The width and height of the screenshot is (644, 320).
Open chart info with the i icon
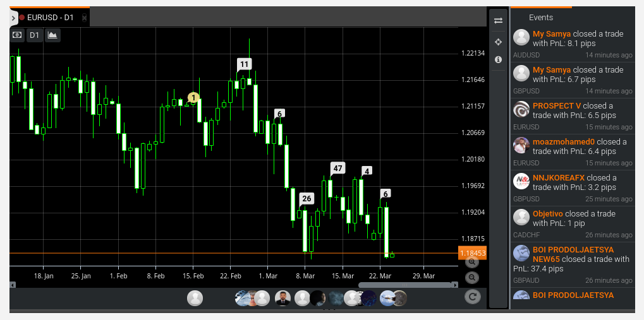(498, 59)
